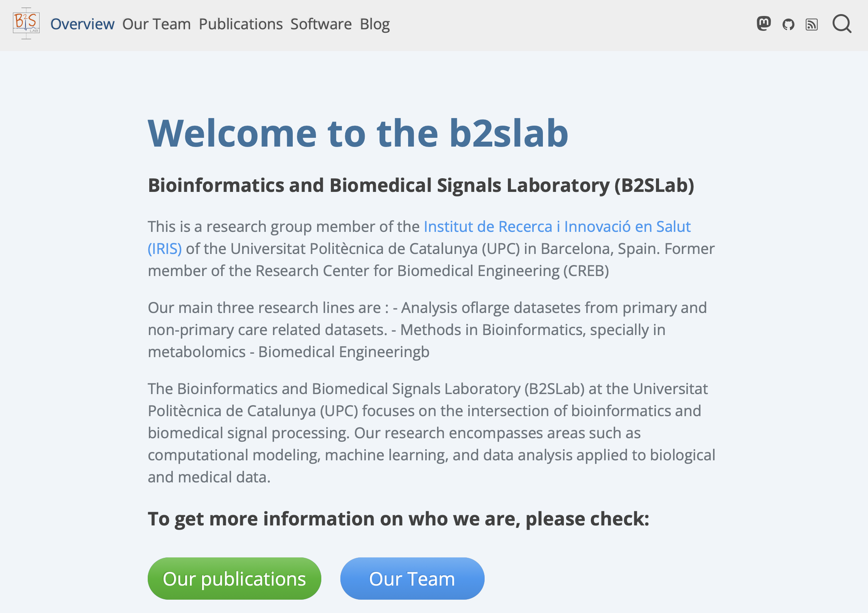This screenshot has height=613, width=868.
Task: Go to the Publications nav item
Action: pyautogui.click(x=241, y=24)
